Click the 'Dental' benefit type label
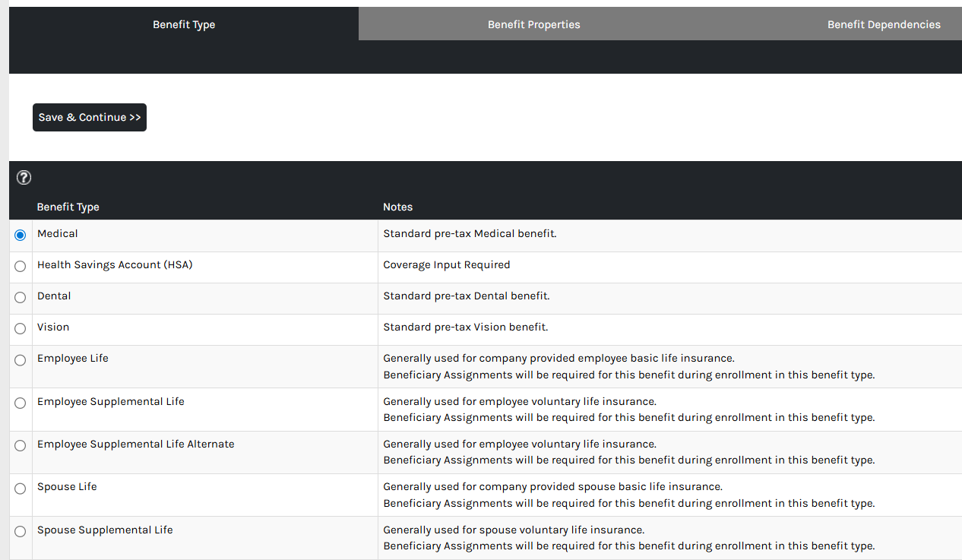The width and height of the screenshot is (962, 560). click(x=54, y=296)
